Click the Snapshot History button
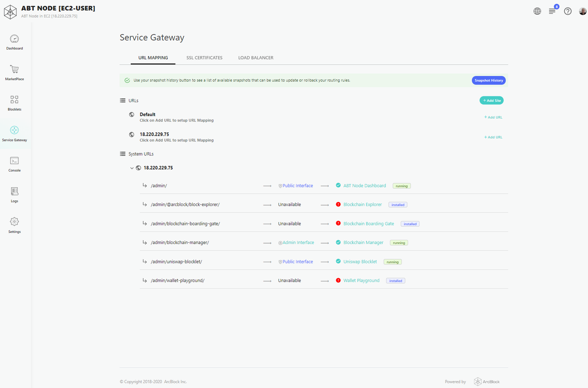Viewport: 588px width, 388px height. click(x=488, y=81)
